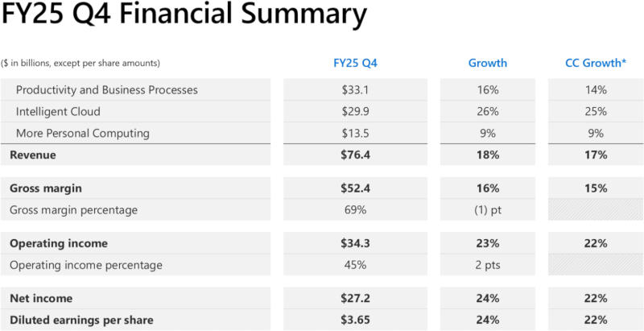Screen dimensions: 644x331
Task: Click the CC Growth* column header
Action: pos(597,63)
